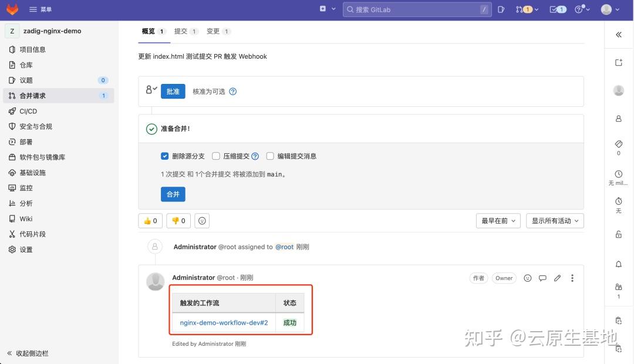Open the ellipsis more-actions icon on the comment
The width and height of the screenshot is (634, 364).
coord(572,278)
